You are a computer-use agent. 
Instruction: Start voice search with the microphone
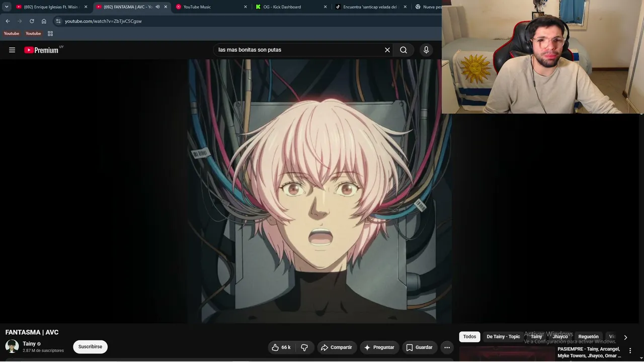[x=426, y=50]
